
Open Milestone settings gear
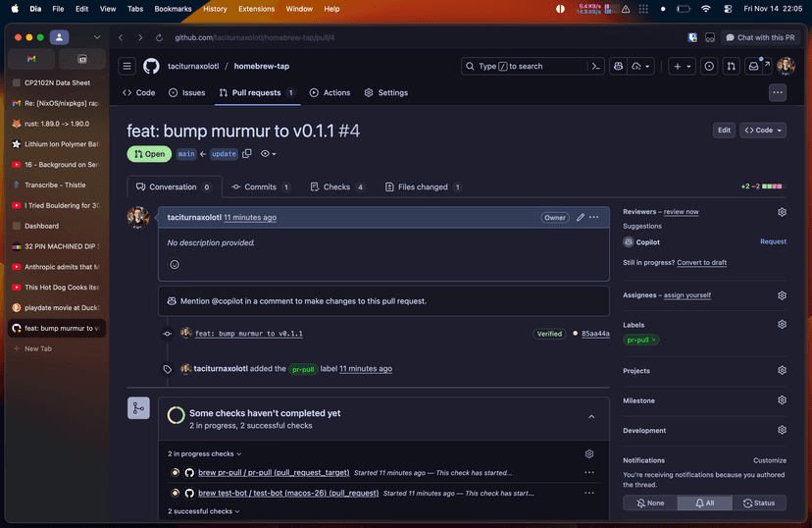pos(782,400)
